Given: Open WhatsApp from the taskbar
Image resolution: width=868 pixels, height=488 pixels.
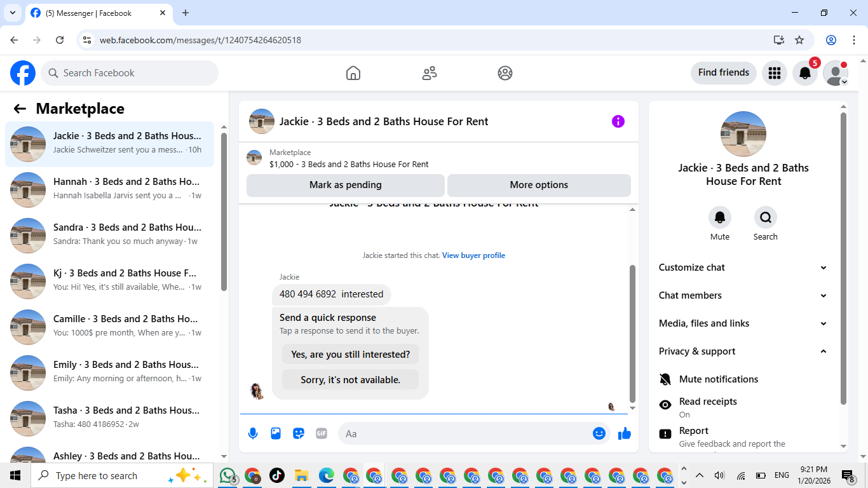Looking at the screenshot, I should point(227,475).
